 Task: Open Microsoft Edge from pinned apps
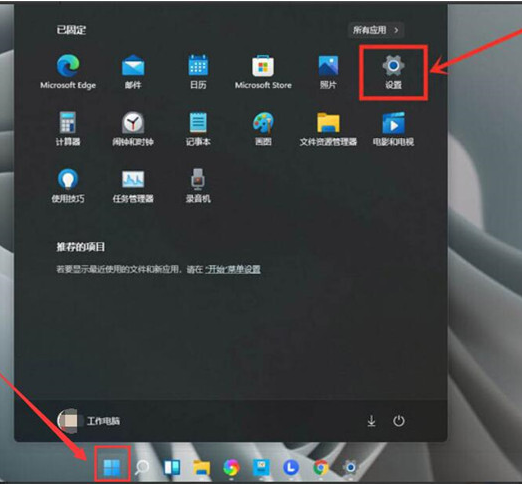68,72
